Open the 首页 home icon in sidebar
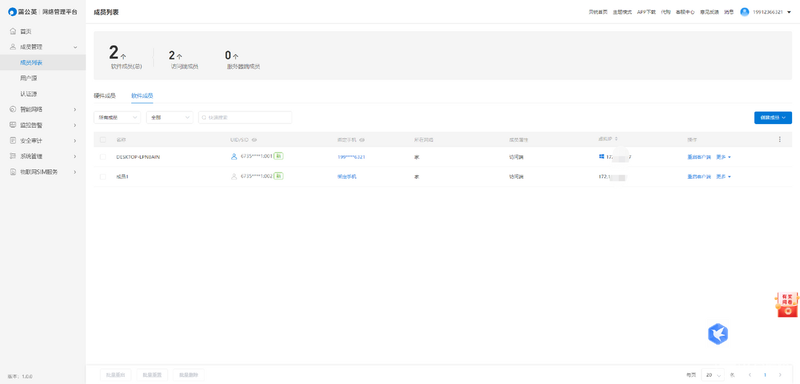The height and width of the screenshot is (384, 800). coord(13,32)
